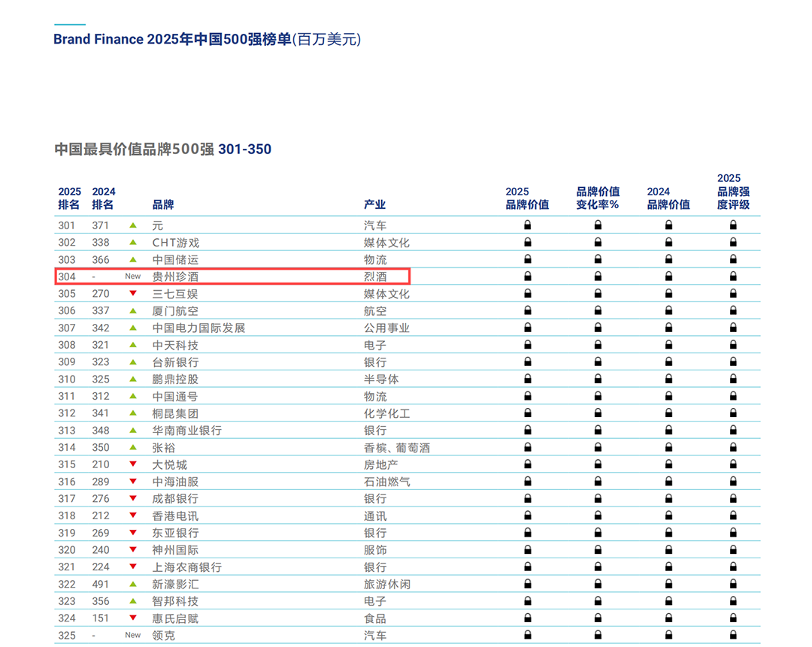
Task: Click 2025 品牌价值 lock for 香港电讯
Action: click(x=527, y=515)
